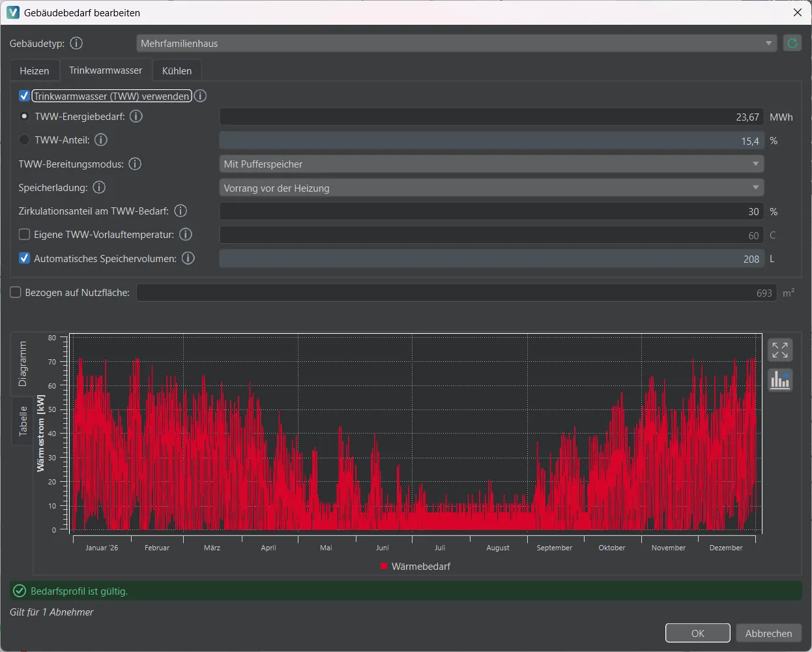812x652 pixels.
Task: Open info icon next to Gebäudetyp label
Action: (76, 43)
